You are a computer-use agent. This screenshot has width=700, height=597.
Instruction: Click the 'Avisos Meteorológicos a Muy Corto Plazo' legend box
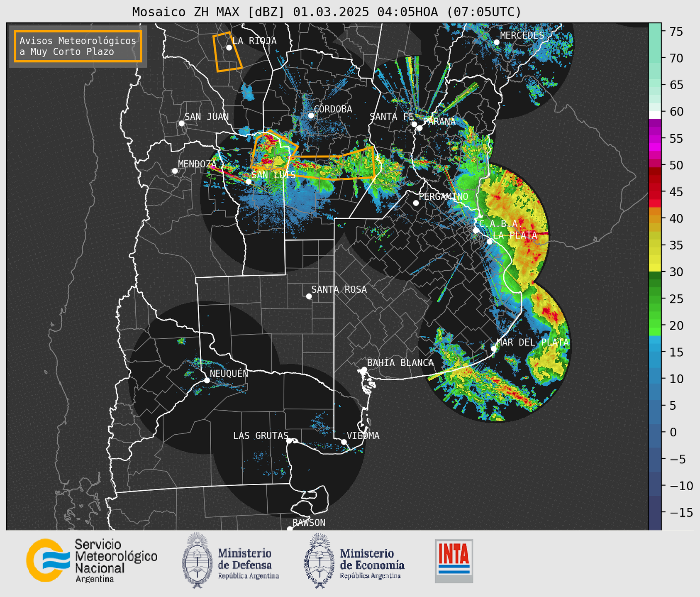(x=78, y=46)
